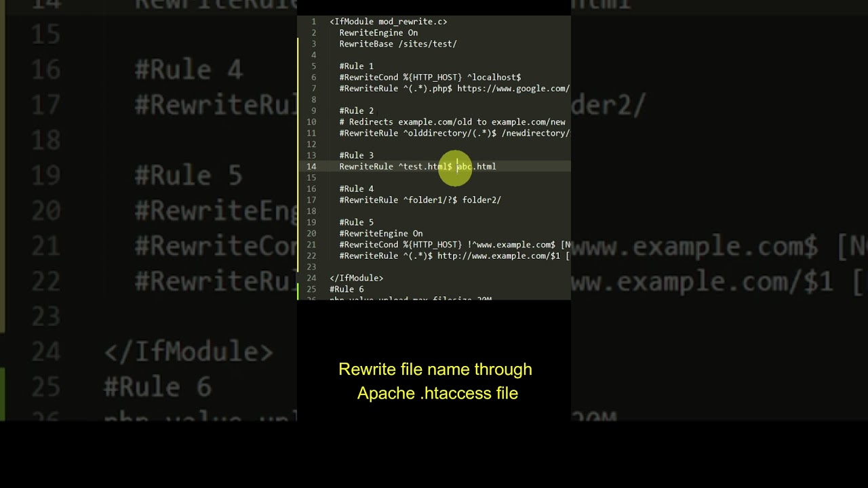
Task: Click '#RewriteCond %{HTTP_HOST} !^www.example.com$' in the sharp editor
Action: pyautogui.click(x=448, y=245)
